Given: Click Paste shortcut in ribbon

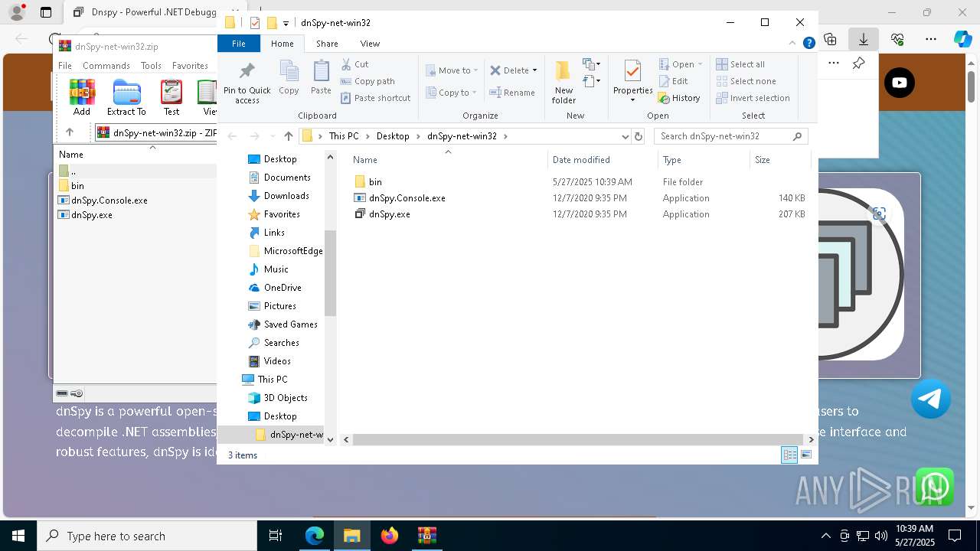Looking at the screenshot, I should tap(376, 98).
